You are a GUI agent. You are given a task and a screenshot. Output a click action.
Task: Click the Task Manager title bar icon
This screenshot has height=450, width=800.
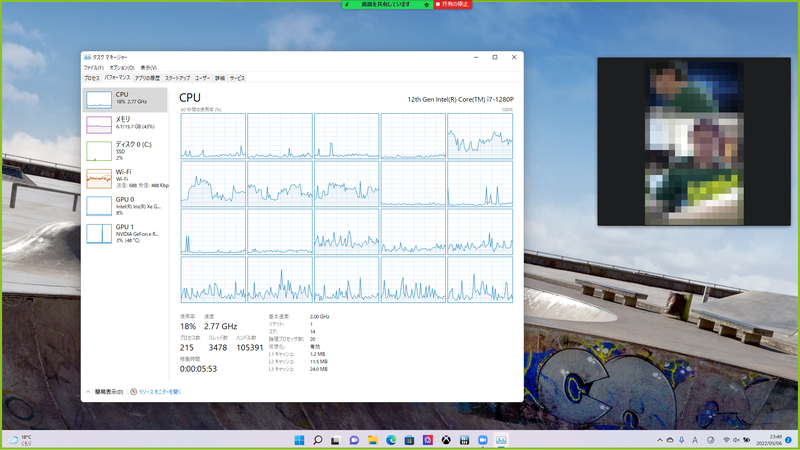pos(87,57)
